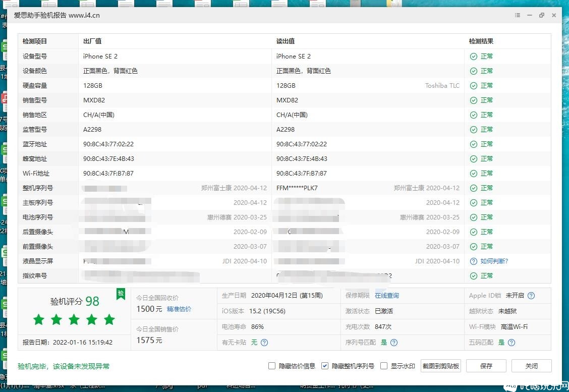Image resolution: width=569 pixels, height=392 pixels.
Task: Enable the 隐藏估价信息 checkbox
Action: coord(271,366)
